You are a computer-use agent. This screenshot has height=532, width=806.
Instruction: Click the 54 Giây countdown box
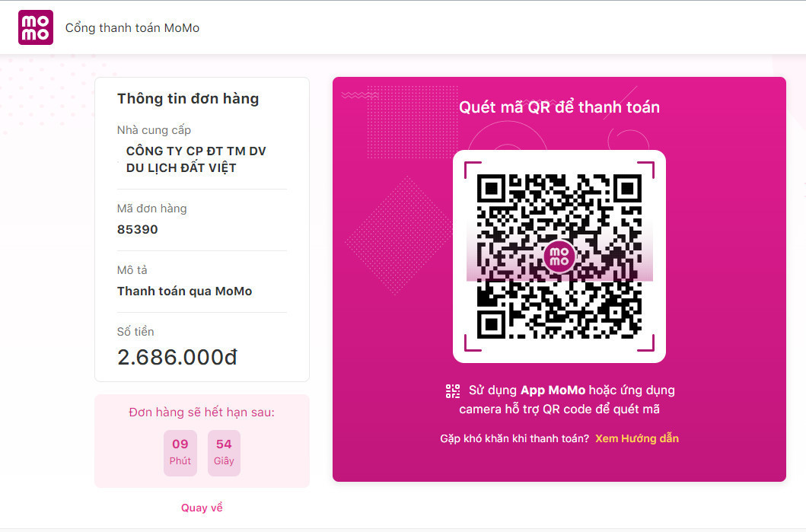(x=224, y=453)
